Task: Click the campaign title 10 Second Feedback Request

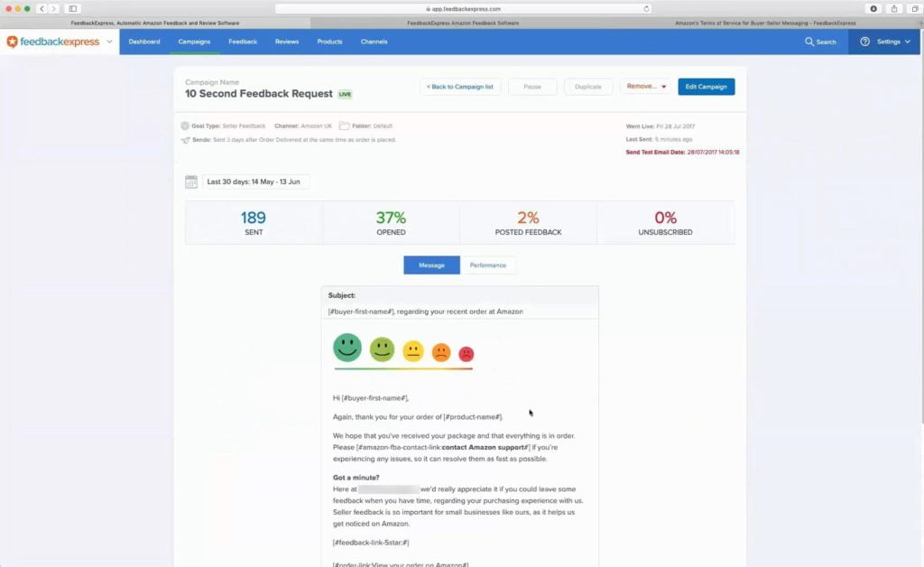Action: pos(259,94)
